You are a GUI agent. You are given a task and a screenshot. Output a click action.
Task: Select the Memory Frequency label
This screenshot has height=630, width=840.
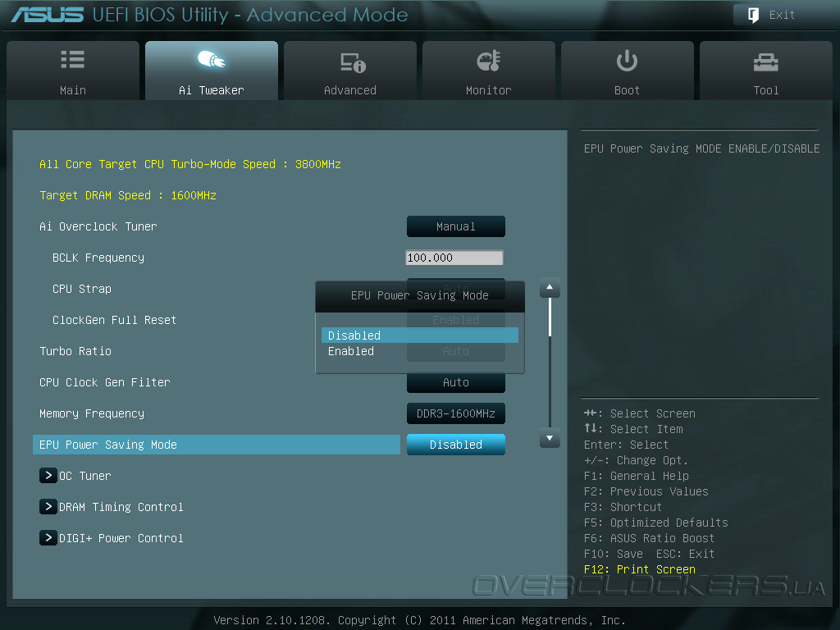(x=92, y=413)
